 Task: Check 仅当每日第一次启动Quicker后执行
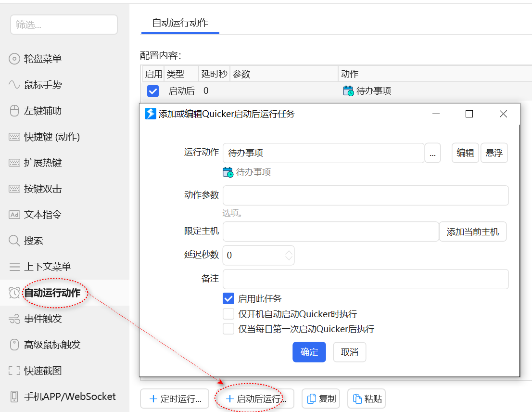click(228, 329)
